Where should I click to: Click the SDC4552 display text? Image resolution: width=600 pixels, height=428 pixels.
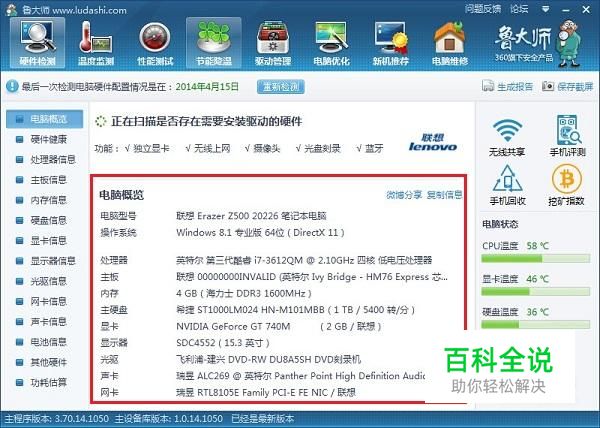click(223, 343)
